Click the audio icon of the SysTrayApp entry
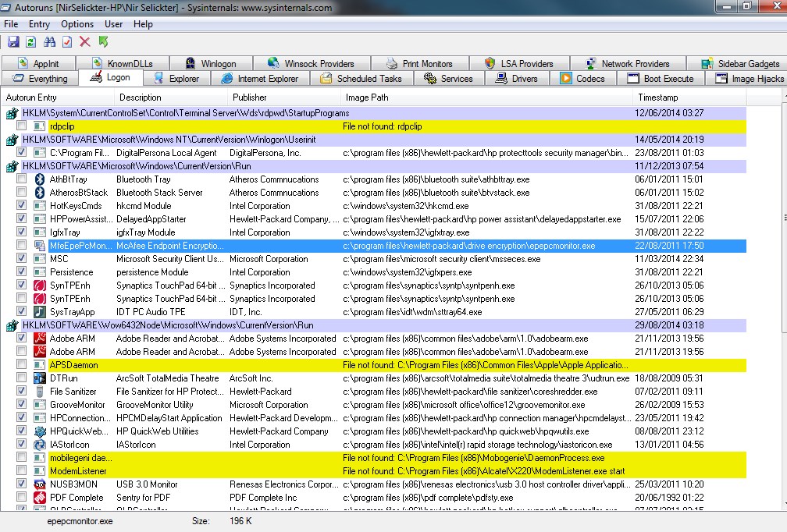Viewport: 787px width, 532px height. (40, 312)
